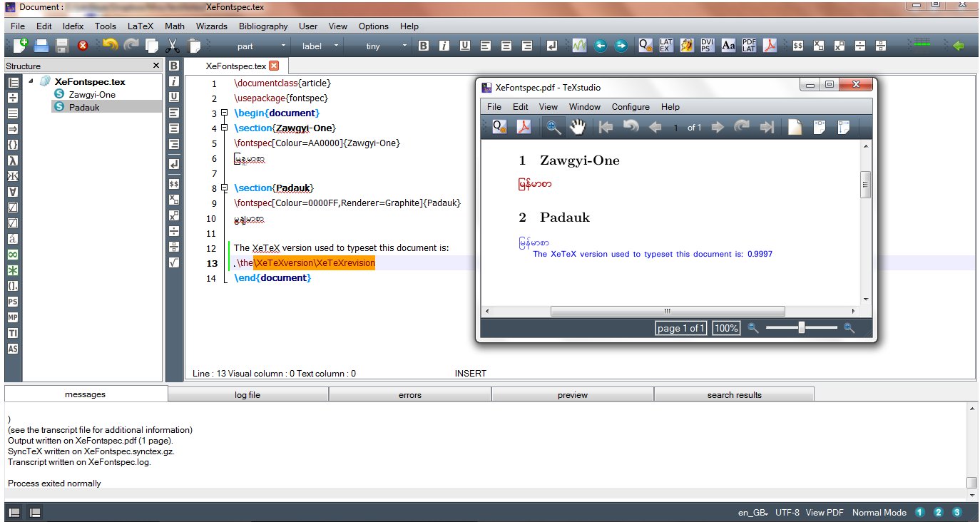Toggle bookmark 2 in the status bar
This screenshot has height=522, width=980.
(938, 512)
